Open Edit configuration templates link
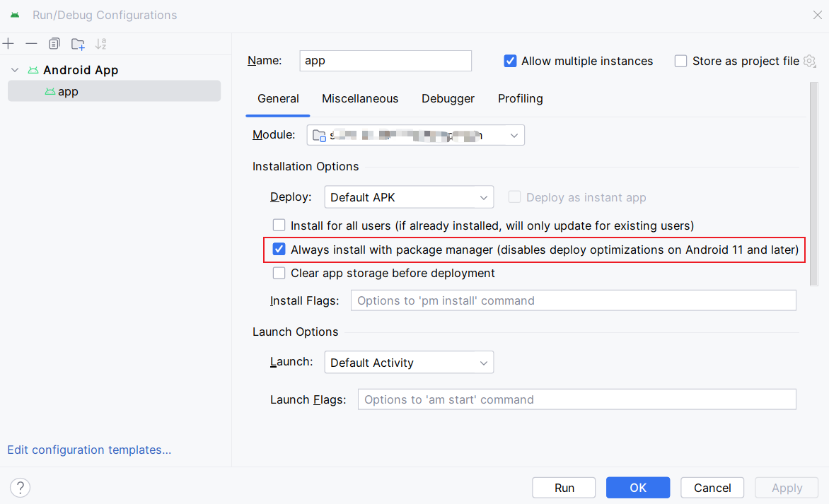Screen dimensions: 829x504 pyautogui.click(x=89, y=450)
